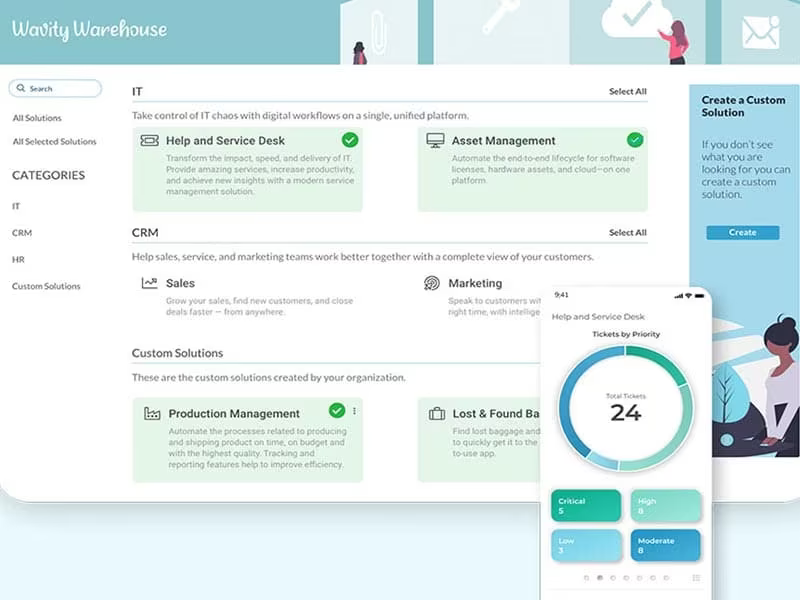Select the HR category in the sidebar
Image resolution: width=800 pixels, height=600 pixels.
(18, 259)
